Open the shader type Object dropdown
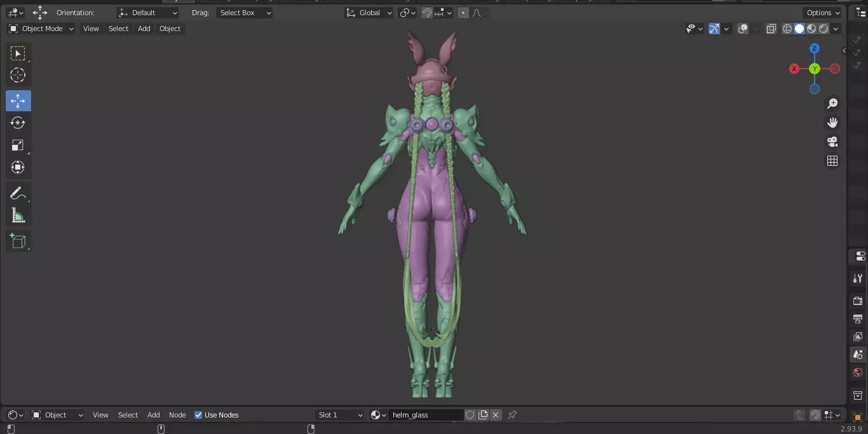Viewport: 868px width, 434px height. (x=57, y=415)
